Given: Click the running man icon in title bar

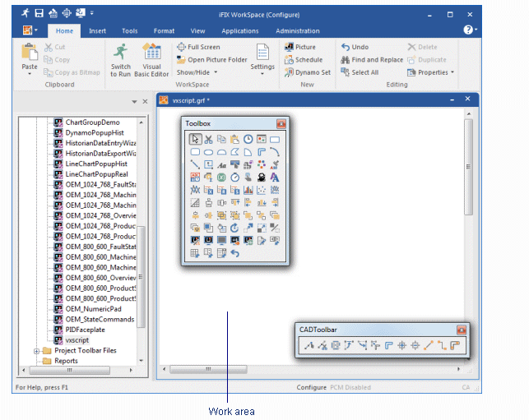Looking at the screenshot, I should [26, 13].
